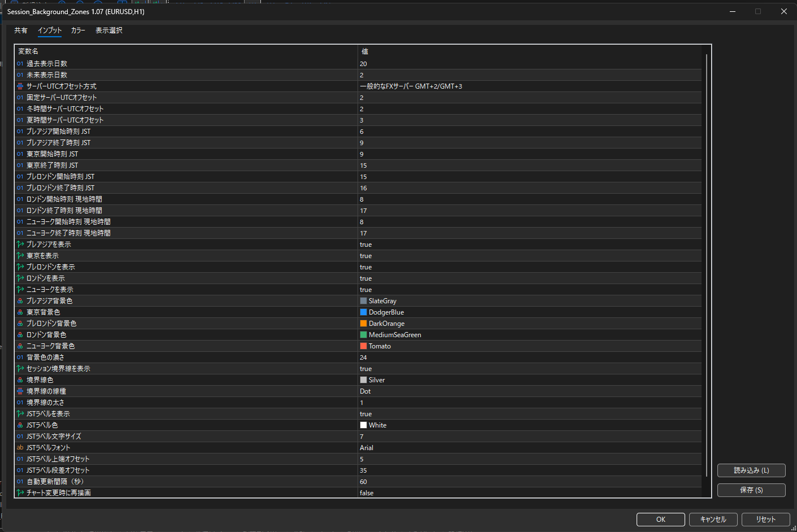797x532 pixels.
Task: Click the bool icon beside プレロンドンを表示
Action: [20, 267]
